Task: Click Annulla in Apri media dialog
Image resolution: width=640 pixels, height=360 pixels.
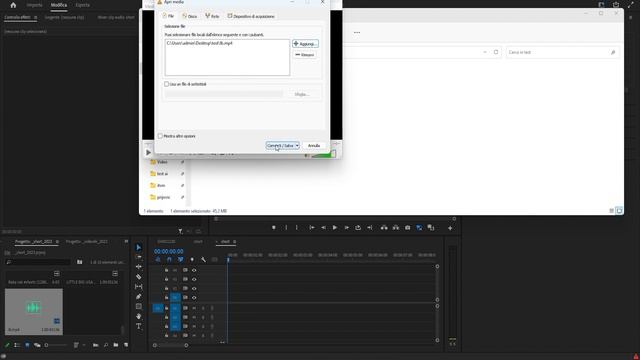Action: (314, 146)
